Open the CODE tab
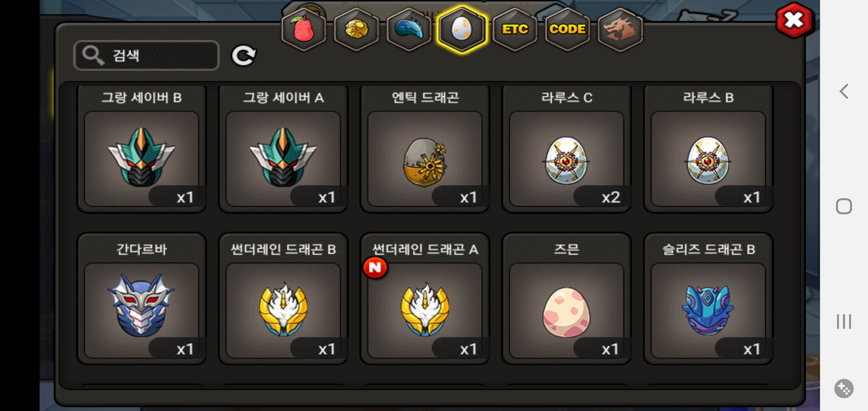The height and width of the screenshot is (411, 868). (x=567, y=29)
